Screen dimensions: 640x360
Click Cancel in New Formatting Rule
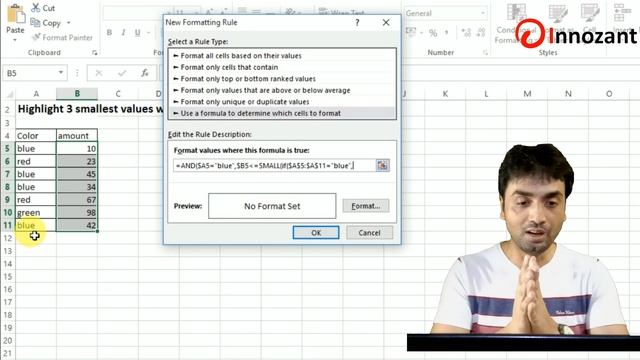[369, 233]
